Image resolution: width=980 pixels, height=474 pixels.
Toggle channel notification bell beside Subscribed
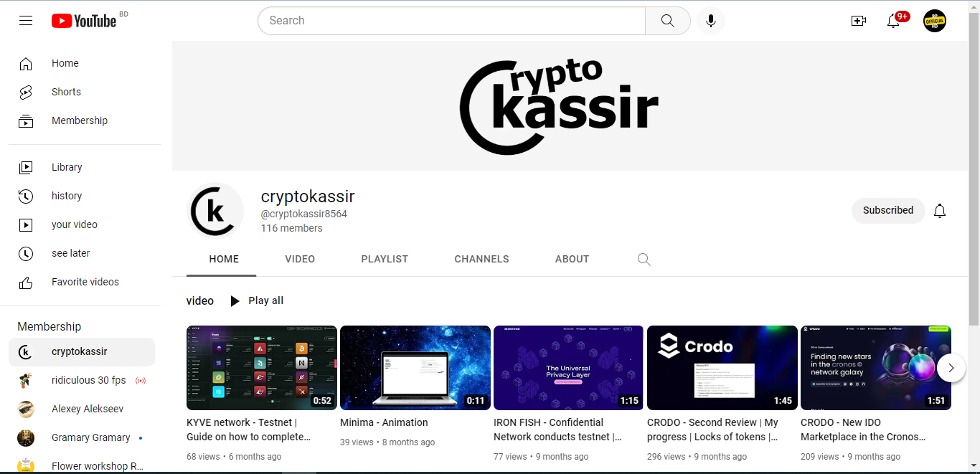point(940,211)
